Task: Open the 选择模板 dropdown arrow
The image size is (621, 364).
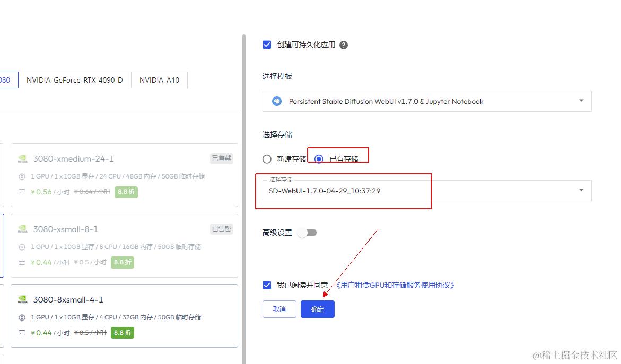Action: (x=581, y=101)
